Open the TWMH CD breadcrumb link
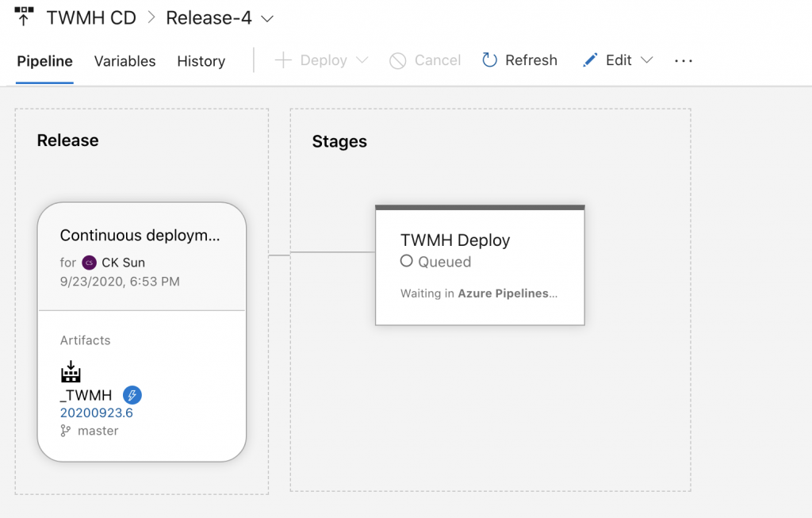 [91, 17]
